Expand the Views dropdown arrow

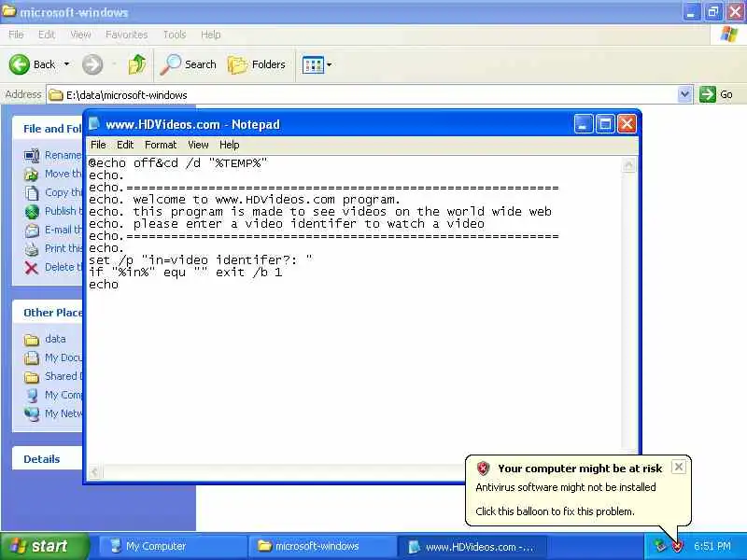coord(330,64)
